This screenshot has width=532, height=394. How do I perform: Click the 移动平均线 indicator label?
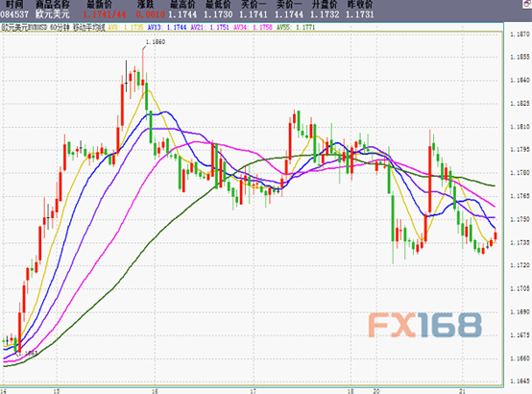point(89,27)
